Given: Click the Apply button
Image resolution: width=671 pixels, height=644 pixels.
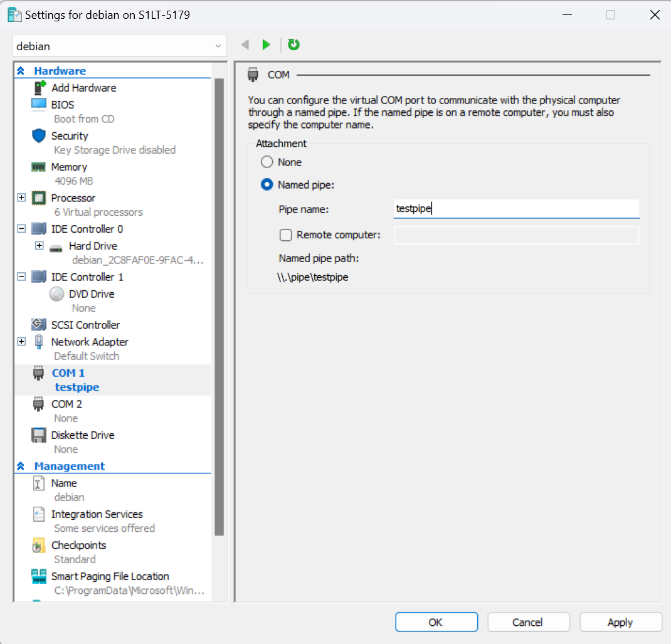Looking at the screenshot, I should [620, 622].
